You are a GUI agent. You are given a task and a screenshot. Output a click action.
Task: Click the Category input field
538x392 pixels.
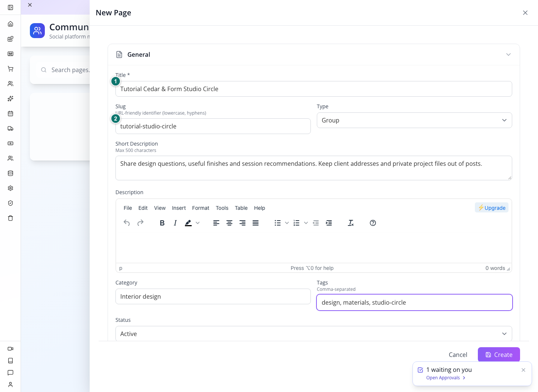tap(213, 296)
